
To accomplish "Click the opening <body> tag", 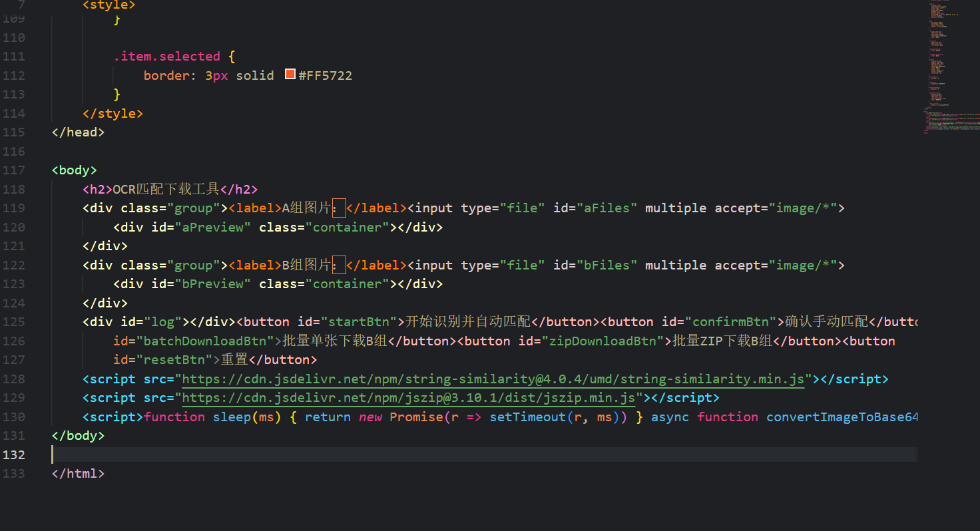I will click(75, 170).
